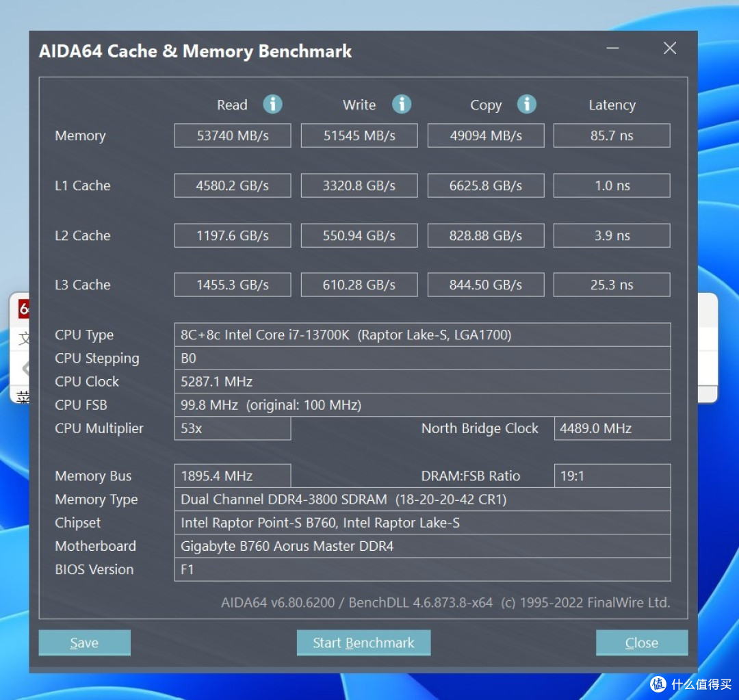Click the window title AIDA64 Cache & Memory Benchmark
The width and height of the screenshot is (739, 700).
click(x=195, y=51)
